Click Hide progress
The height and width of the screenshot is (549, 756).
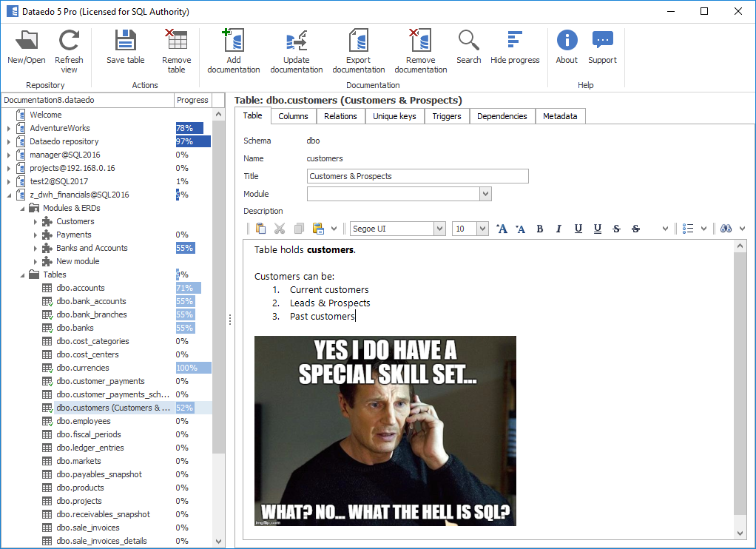[x=515, y=47]
